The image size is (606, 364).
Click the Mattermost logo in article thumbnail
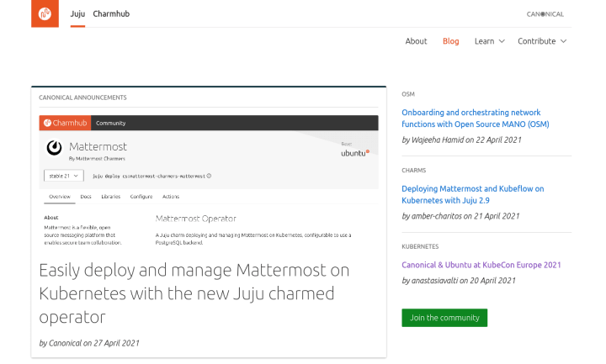coord(54,148)
